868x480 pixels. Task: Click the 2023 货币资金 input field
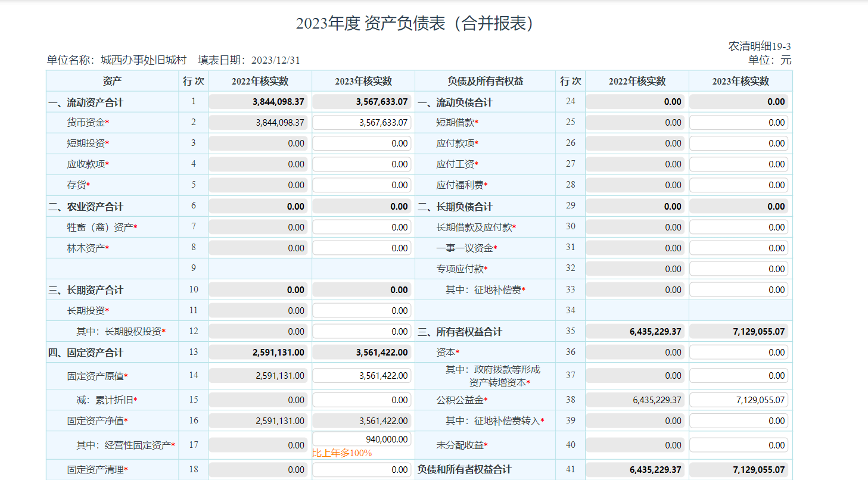point(362,123)
